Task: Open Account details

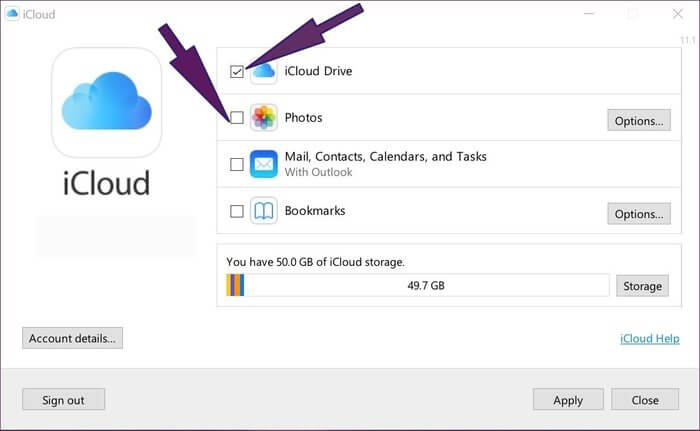Action: [x=72, y=338]
